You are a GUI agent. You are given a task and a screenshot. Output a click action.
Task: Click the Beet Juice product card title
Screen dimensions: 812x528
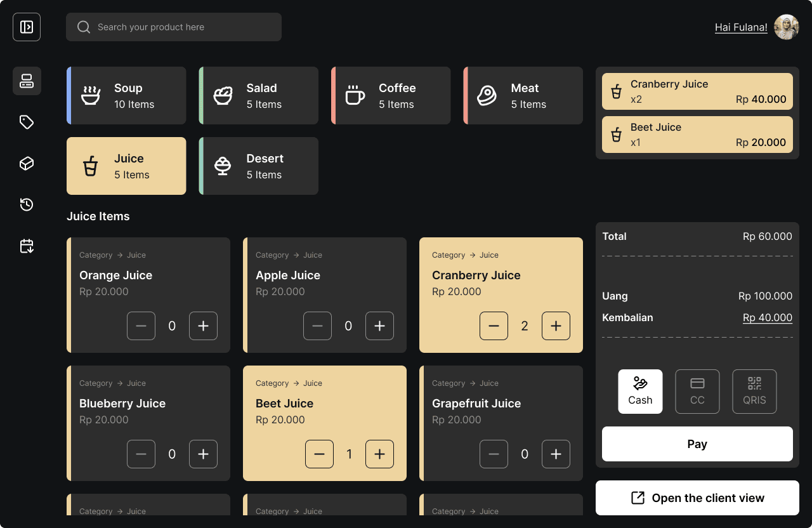(x=284, y=404)
